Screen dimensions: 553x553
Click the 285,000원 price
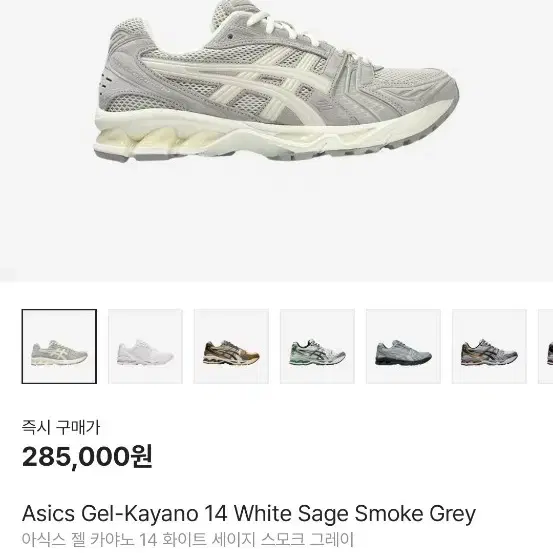click(x=87, y=457)
